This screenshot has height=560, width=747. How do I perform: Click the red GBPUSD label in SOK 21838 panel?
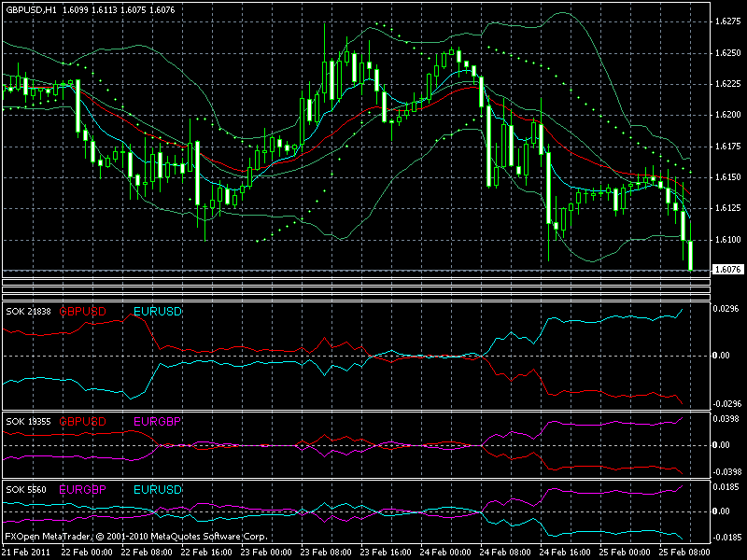pyautogui.click(x=82, y=312)
